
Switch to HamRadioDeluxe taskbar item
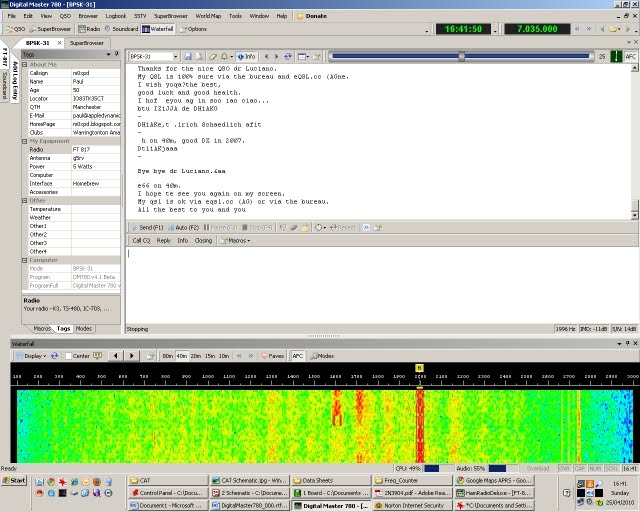[x=494, y=493]
